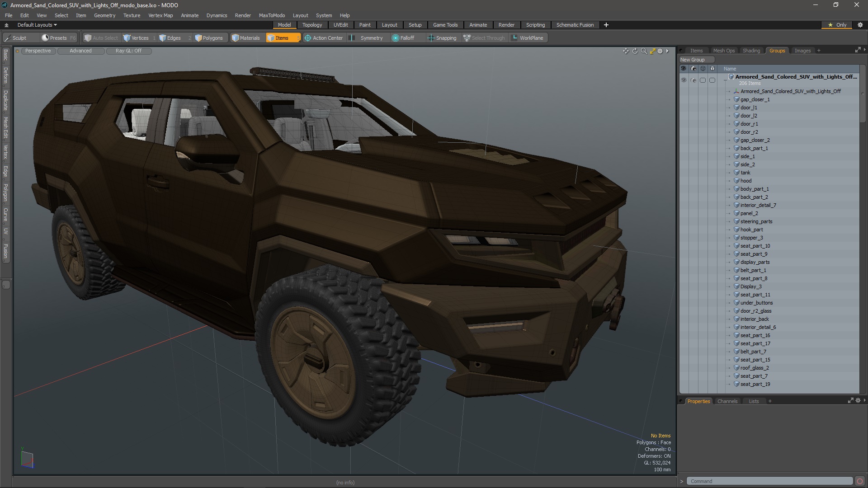Image resolution: width=868 pixels, height=488 pixels.
Task: Click the viewport options arrow icon
Action: pos(667,51)
